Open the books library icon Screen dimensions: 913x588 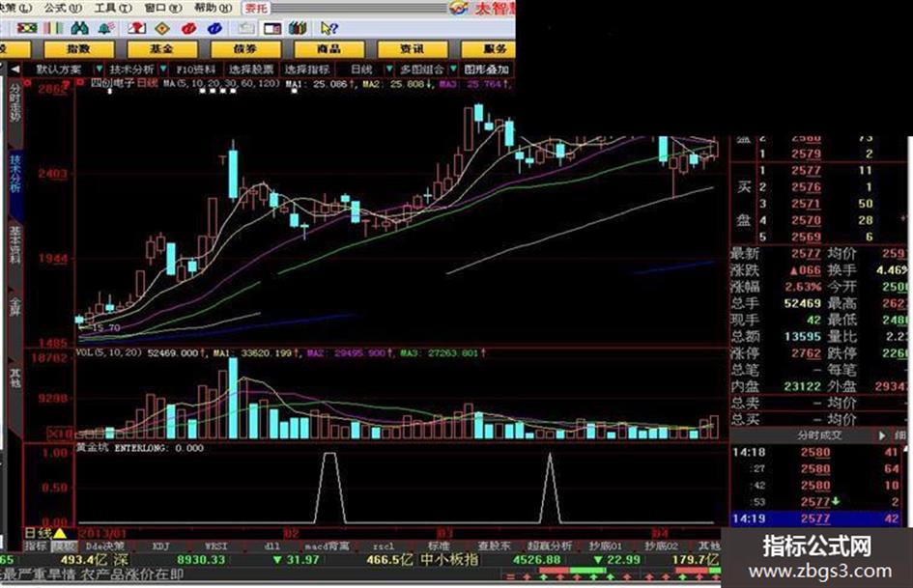pos(298,28)
